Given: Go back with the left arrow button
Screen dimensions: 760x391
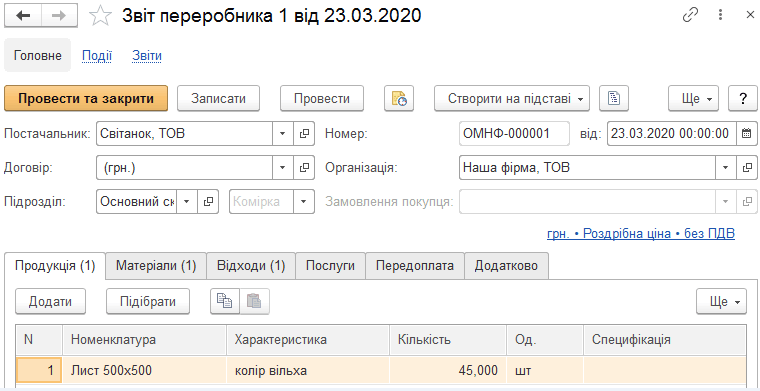Looking at the screenshot, I should pyautogui.click(x=23, y=16).
